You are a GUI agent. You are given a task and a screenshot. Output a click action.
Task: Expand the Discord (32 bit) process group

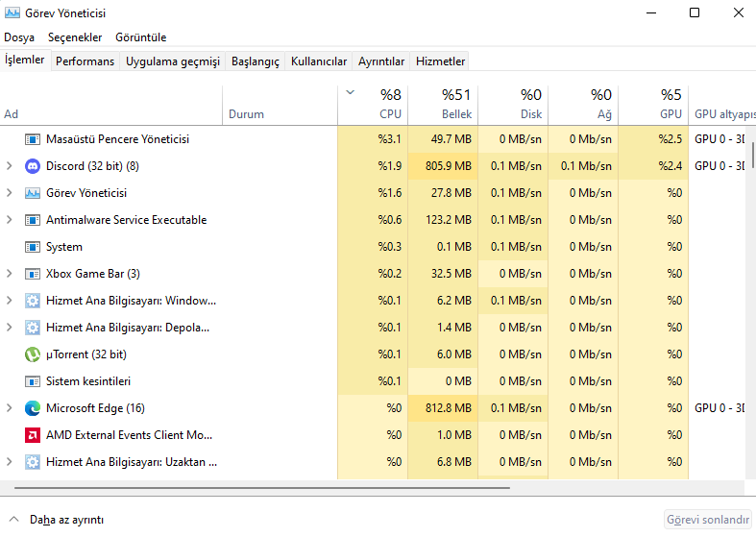(10, 166)
